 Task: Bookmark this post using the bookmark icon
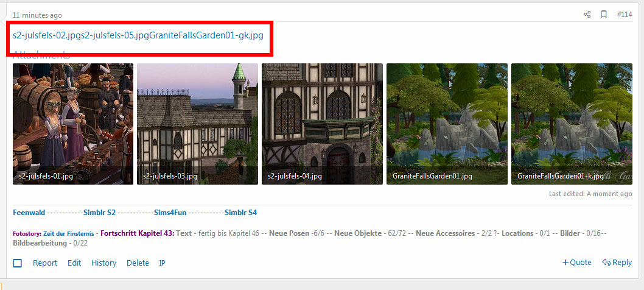pos(604,15)
